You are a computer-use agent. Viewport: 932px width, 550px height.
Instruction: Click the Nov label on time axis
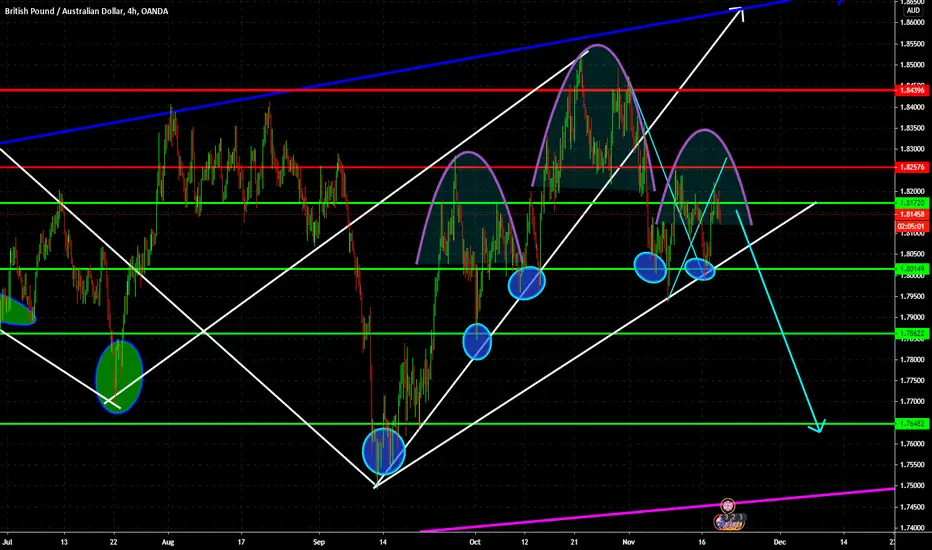tap(629, 542)
